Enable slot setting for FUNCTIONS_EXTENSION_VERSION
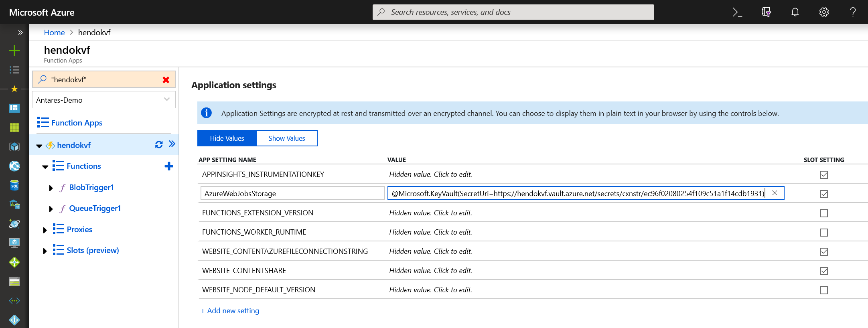 pyautogui.click(x=824, y=213)
